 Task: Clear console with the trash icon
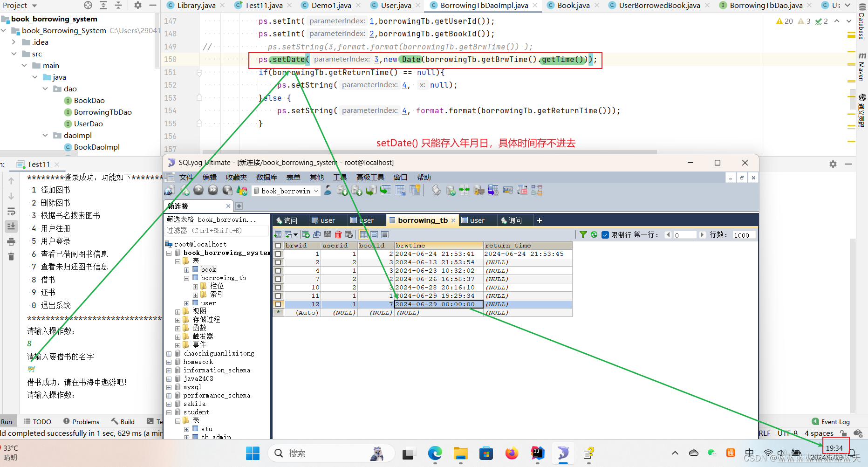(x=11, y=256)
